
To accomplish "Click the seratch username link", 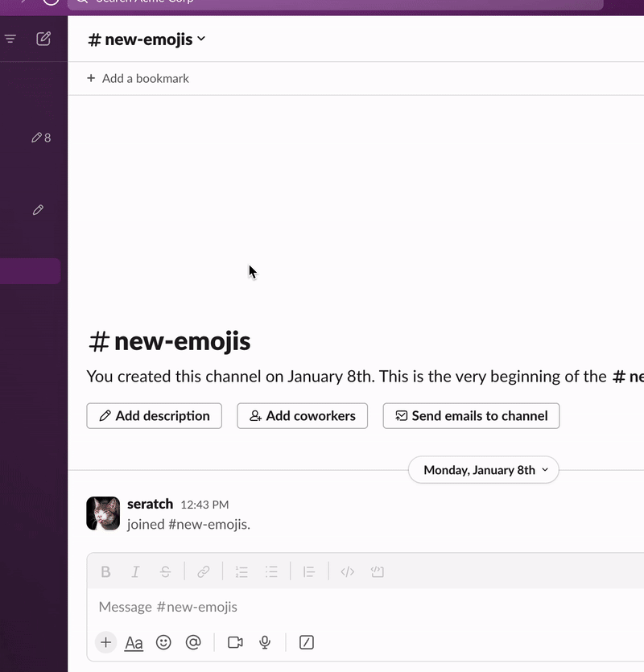I will click(150, 504).
